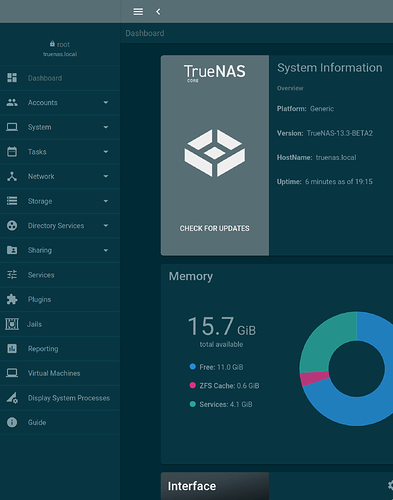Click the Dashboard breadcrumb link

(145, 33)
